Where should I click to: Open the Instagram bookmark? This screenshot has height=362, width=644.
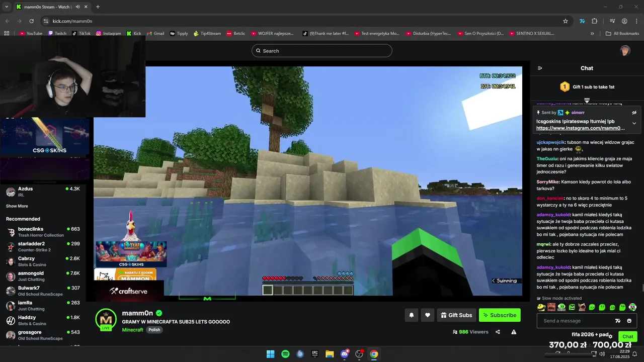tap(108, 34)
